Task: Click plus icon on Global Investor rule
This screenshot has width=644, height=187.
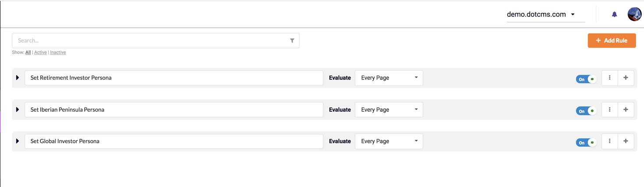Action: pyautogui.click(x=626, y=141)
